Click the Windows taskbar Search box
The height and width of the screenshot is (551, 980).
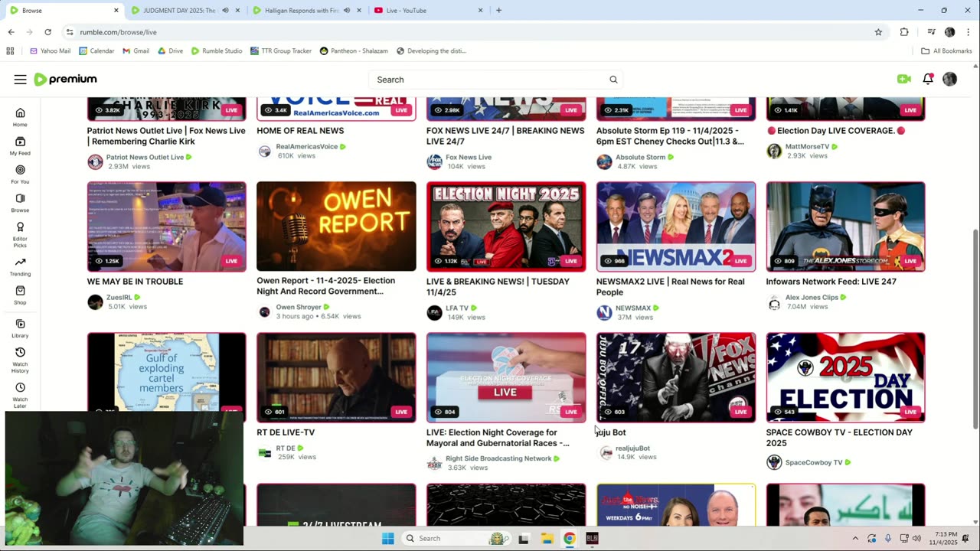click(x=456, y=538)
